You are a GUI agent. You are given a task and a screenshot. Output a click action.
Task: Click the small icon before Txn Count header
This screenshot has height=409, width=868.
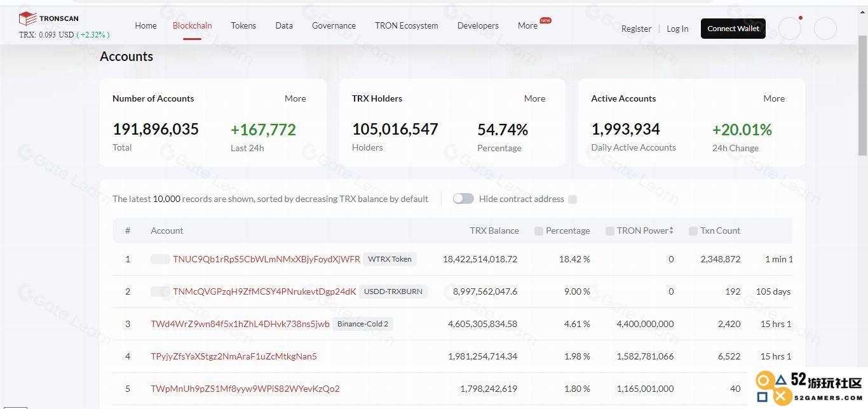tap(694, 231)
